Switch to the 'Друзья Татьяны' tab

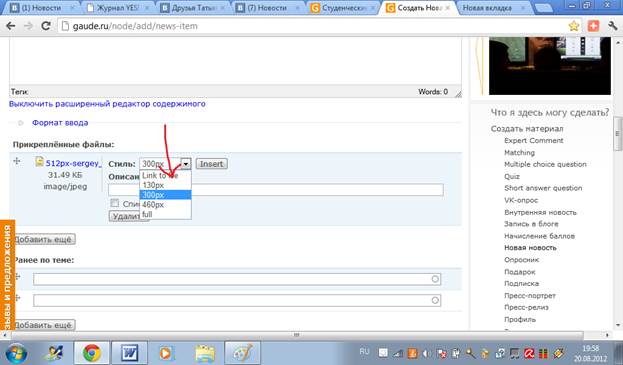(x=193, y=8)
